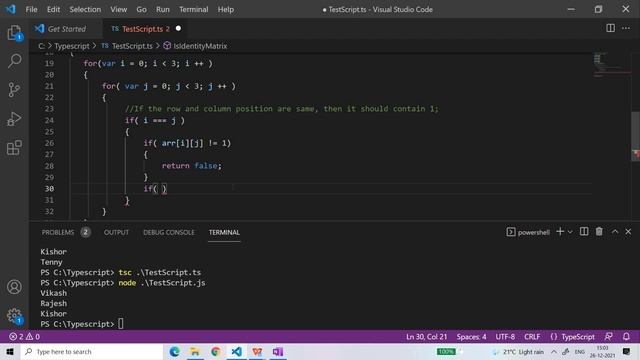Maximize the panel size chevron

[615, 232]
